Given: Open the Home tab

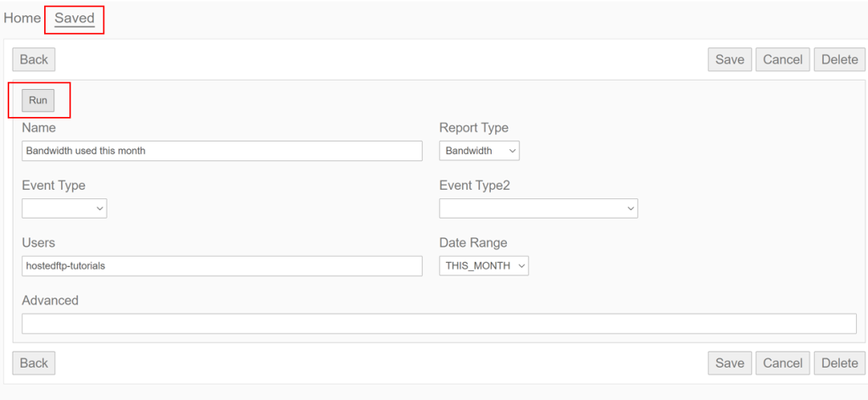Looking at the screenshot, I should point(22,18).
